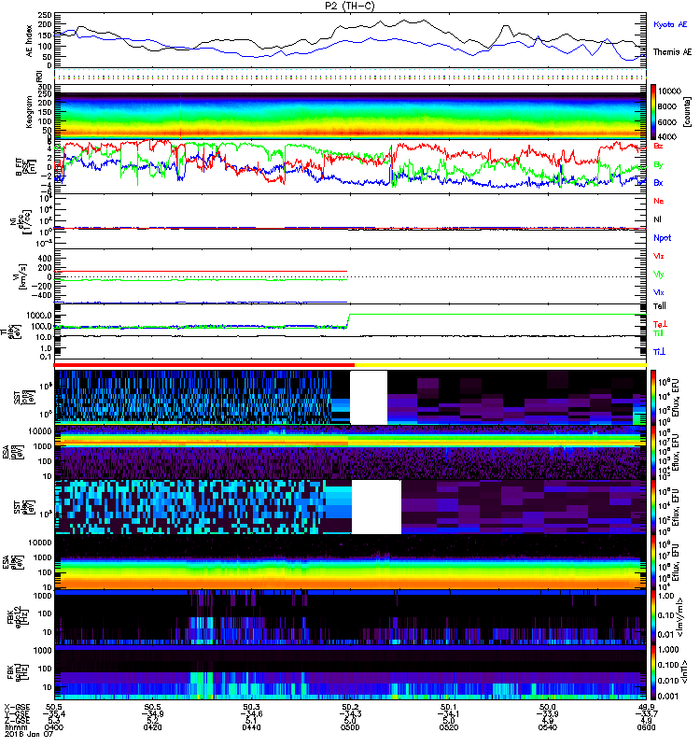Select the blue Npot label
This screenshot has width=700, height=747.
(663, 238)
